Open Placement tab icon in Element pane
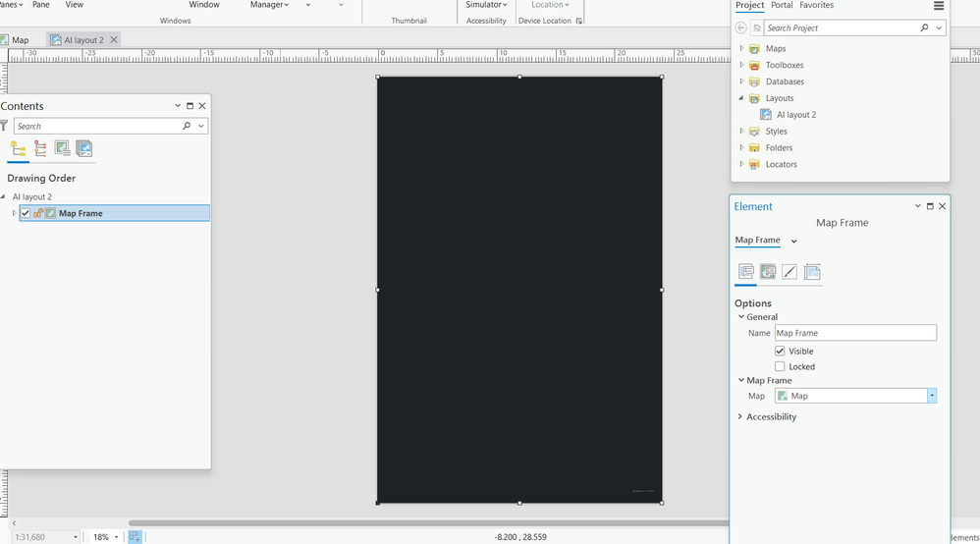 [812, 271]
